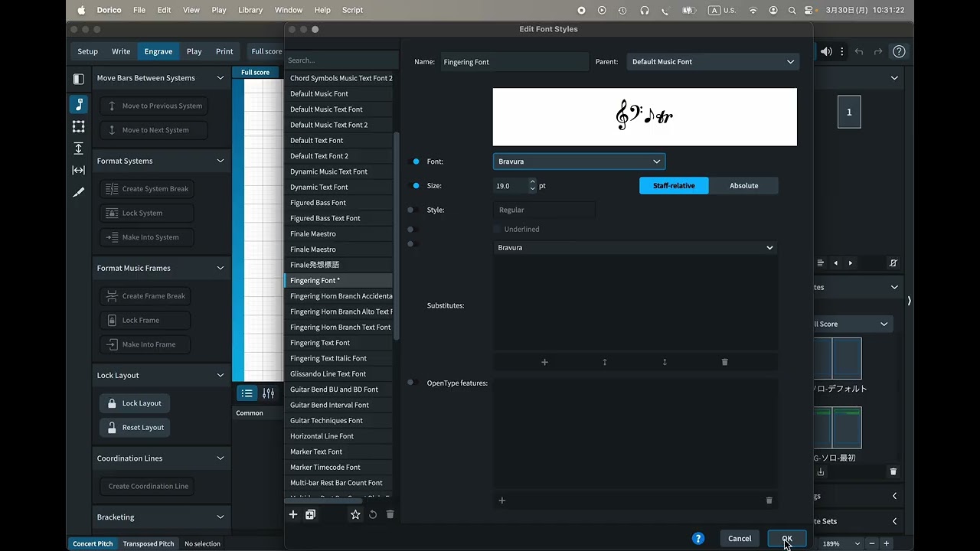Image resolution: width=980 pixels, height=551 pixels.
Task: Save font style as default star icon
Action: coord(355,514)
